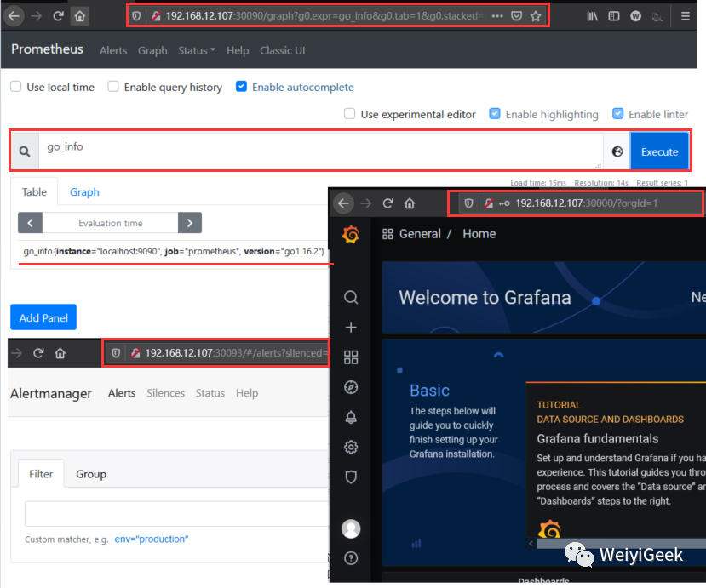Open the Grafana logo menu
Screen dimensions: 706x588
[351, 234]
